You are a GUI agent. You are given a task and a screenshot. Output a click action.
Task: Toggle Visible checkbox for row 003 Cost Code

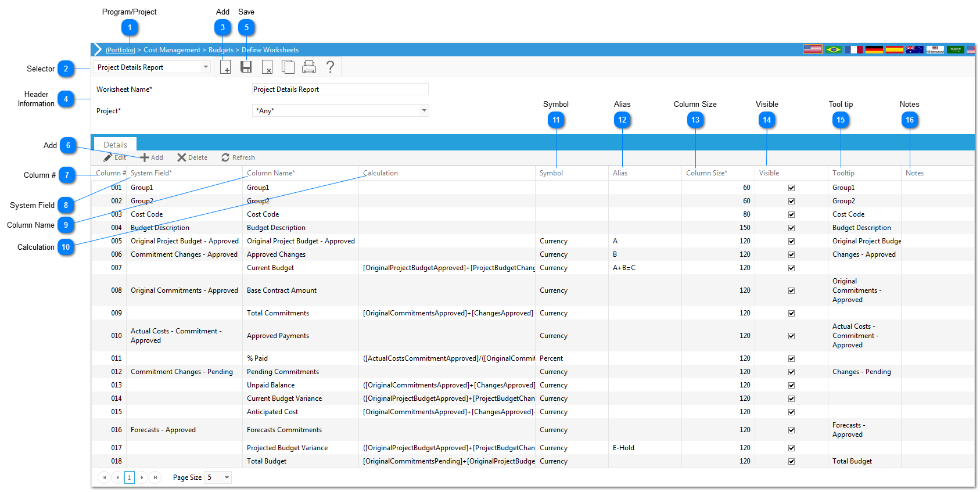pos(791,214)
